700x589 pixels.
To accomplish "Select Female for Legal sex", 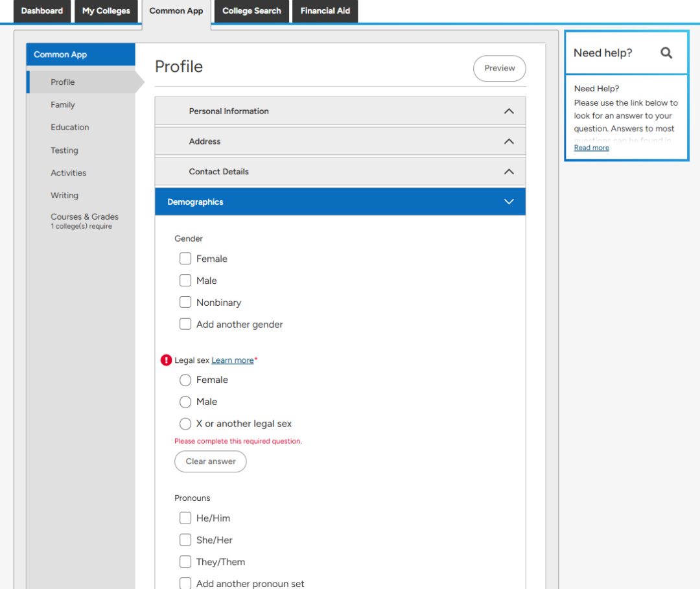I will (x=185, y=380).
